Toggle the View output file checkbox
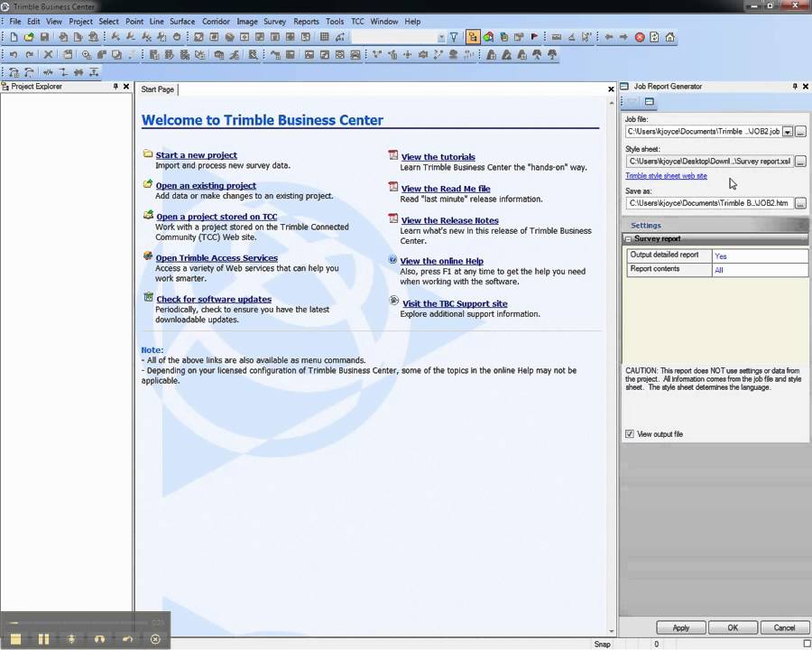Viewport: 812px width, 650px height. (x=630, y=434)
